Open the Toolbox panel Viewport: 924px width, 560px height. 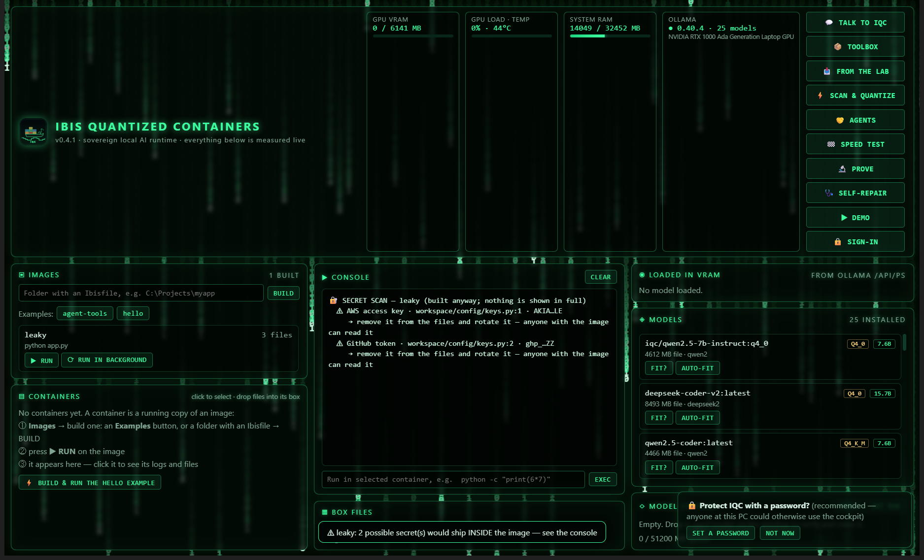[855, 47]
